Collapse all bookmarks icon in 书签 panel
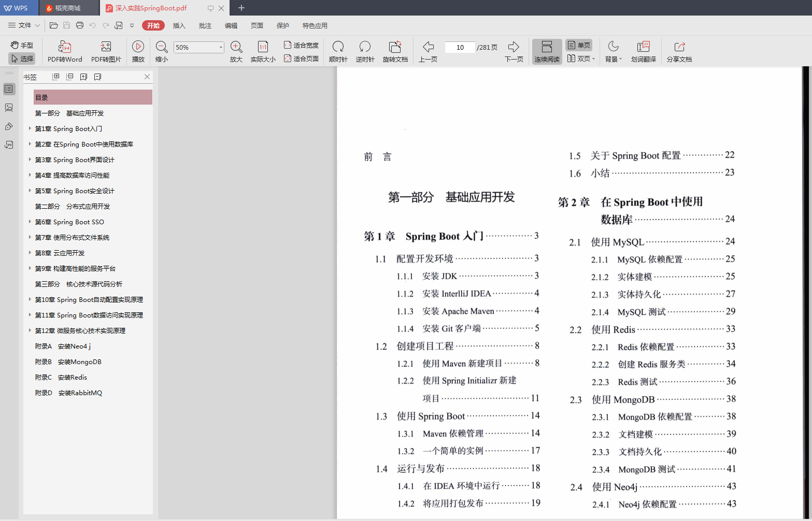Viewport: 812px width, 521px height. [x=70, y=77]
